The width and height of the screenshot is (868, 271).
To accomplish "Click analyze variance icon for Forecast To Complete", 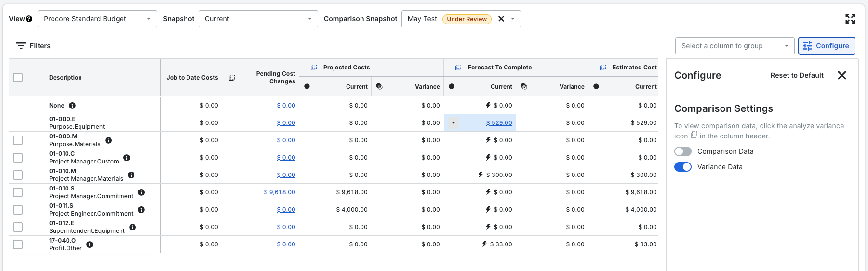I will click(458, 68).
